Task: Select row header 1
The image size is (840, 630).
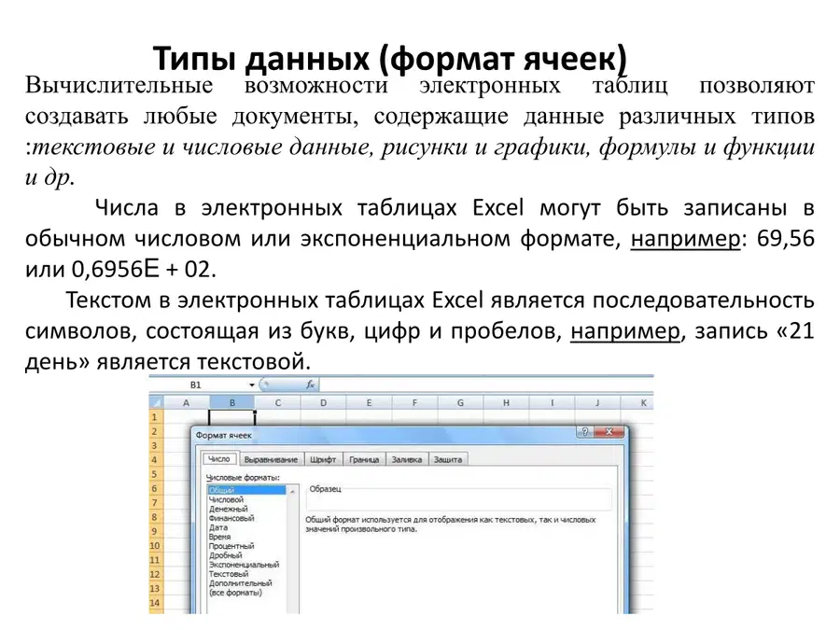Action: point(155,417)
